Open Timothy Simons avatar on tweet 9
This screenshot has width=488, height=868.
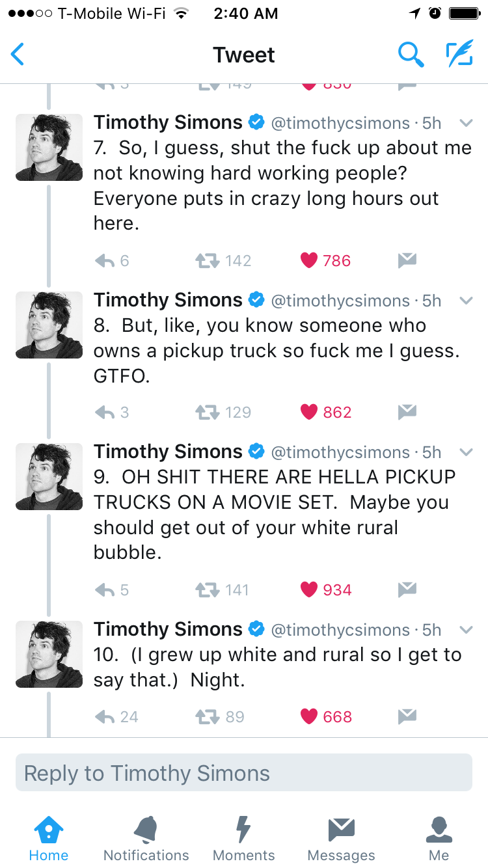click(49, 476)
